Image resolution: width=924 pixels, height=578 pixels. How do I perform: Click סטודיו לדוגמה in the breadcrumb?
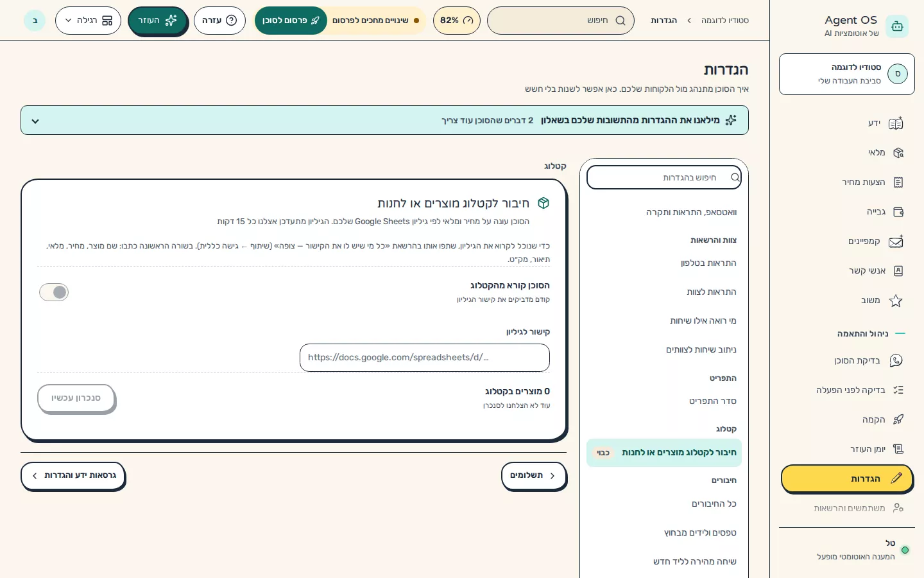(725, 21)
